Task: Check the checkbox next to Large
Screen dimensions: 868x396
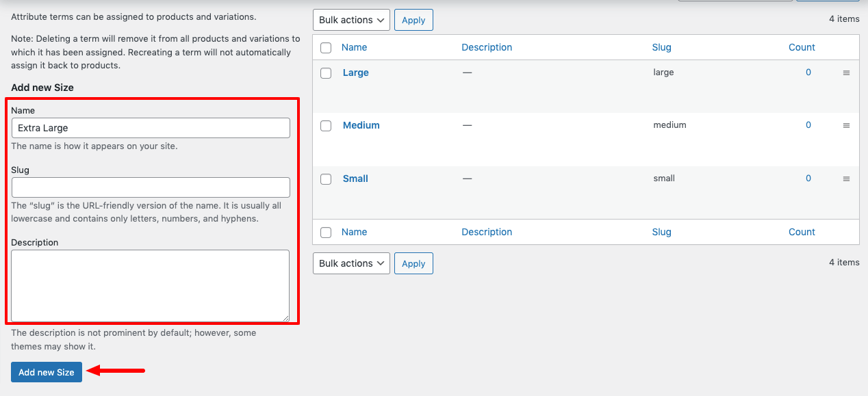Action: 325,72
